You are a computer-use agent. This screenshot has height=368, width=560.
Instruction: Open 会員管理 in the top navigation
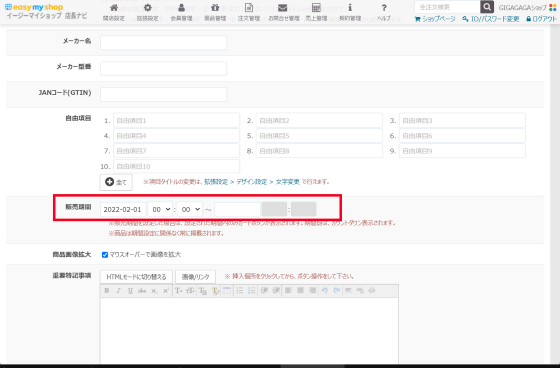pyautogui.click(x=181, y=12)
